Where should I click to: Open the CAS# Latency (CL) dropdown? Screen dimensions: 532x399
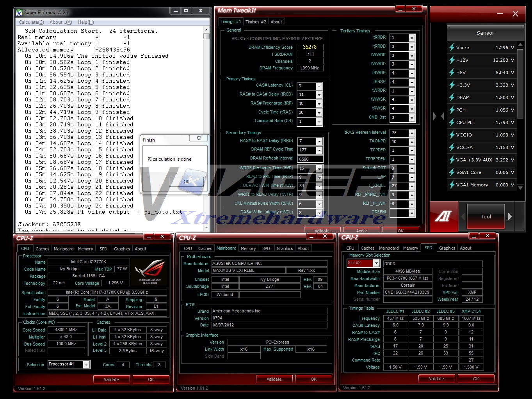(319, 86)
